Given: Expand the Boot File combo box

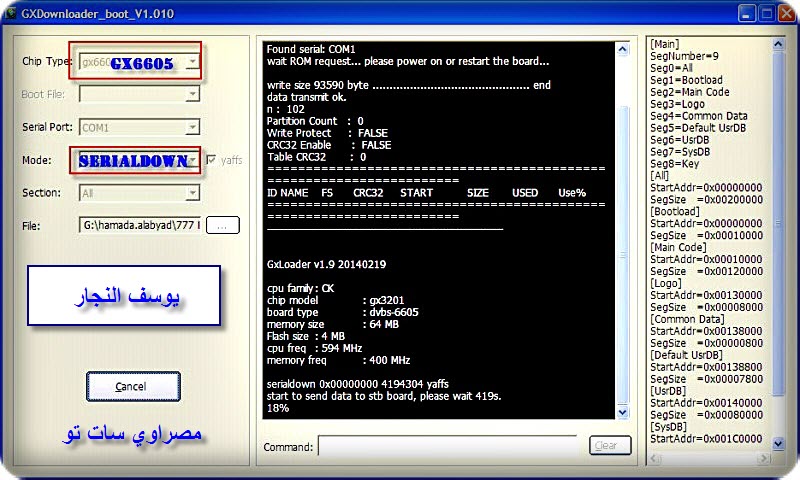Looking at the screenshot, I should click(192, 95).
